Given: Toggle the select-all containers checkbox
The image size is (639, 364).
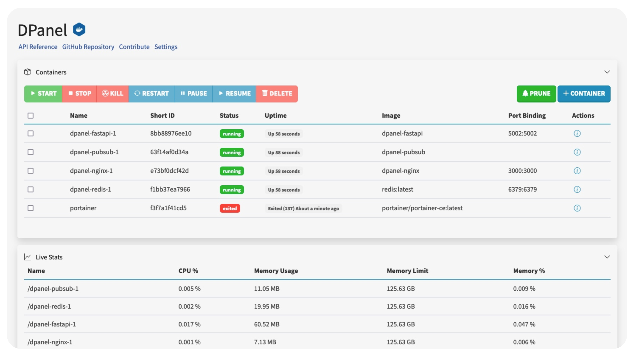Looking at the screenshot, I should coord(31,115).
